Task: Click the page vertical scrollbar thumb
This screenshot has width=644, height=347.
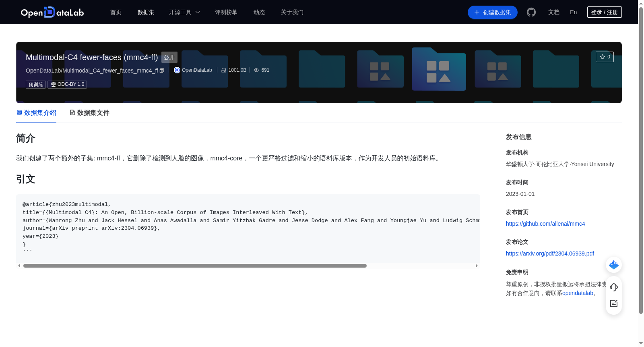Action: click(x=641, y=160)
